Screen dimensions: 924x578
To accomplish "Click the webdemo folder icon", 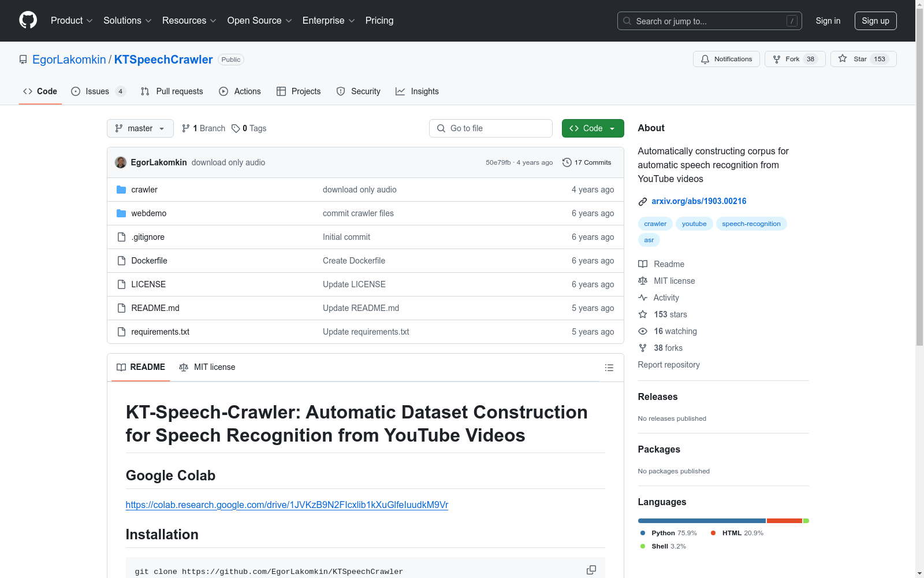I will [121, 213].
